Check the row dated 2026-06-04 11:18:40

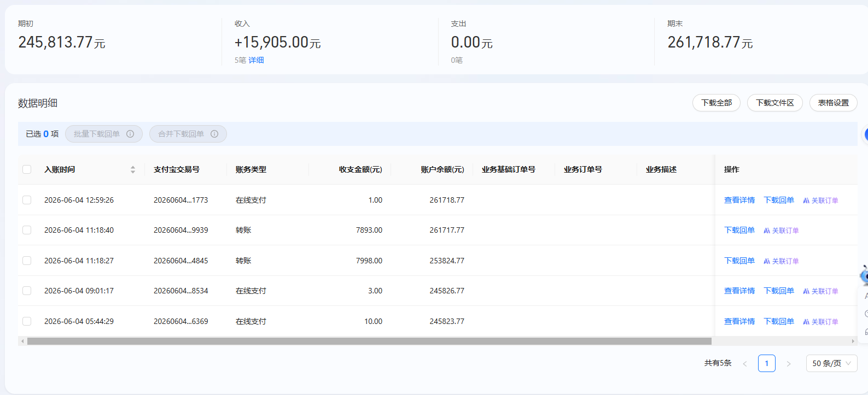tap(27, 230)
